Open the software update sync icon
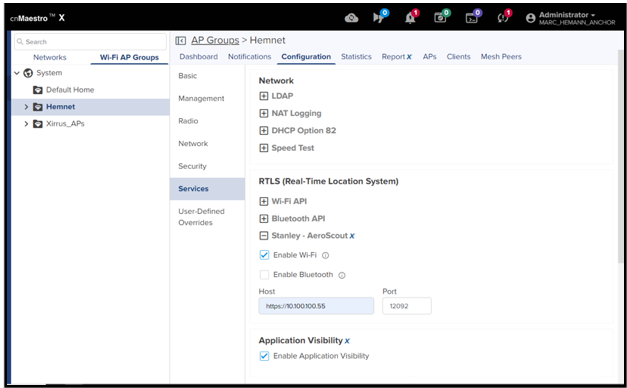This screenshot has height=388, width=627. 503,18
